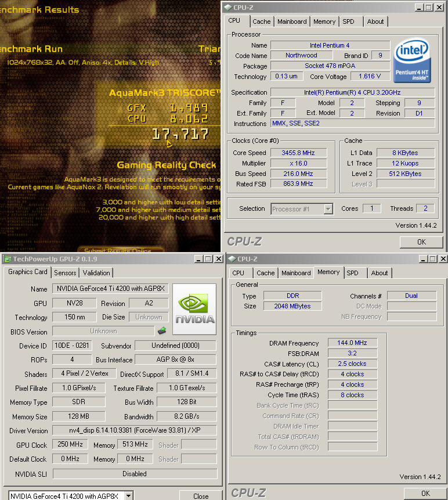Screen dimensions: 448x500
Task: Close the top CPU-Z window
Action: pos(439,8)
